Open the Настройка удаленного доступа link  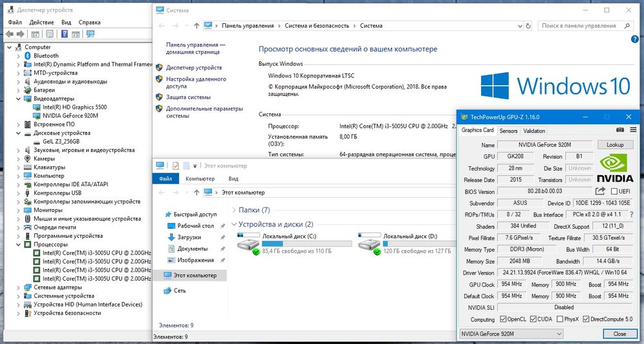pyautogui.click(x=196, y=82)
